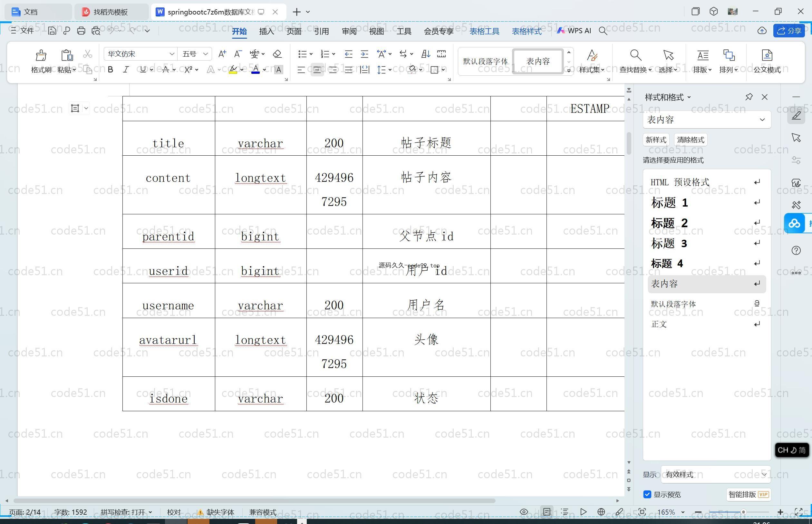812x524 pixels.
Task: Toggle center alignment
Action: tap(317, 70)
